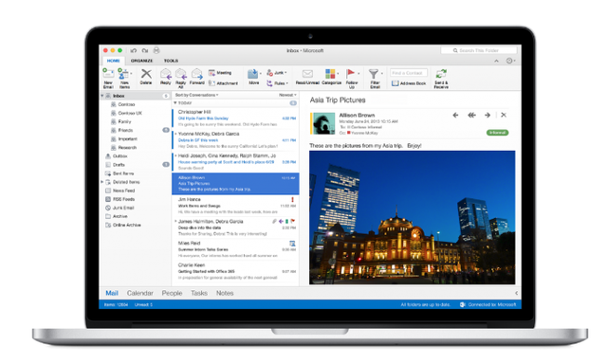Open the Junk dropdown in ribbon
Viewport: 607px width, 364px height.
[277, 72]
